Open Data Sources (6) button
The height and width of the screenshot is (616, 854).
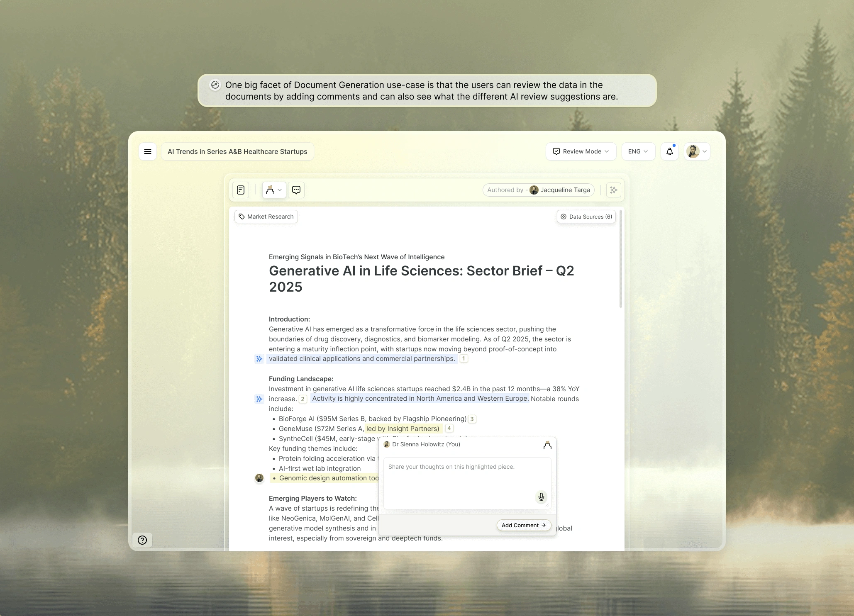(586, 217)
